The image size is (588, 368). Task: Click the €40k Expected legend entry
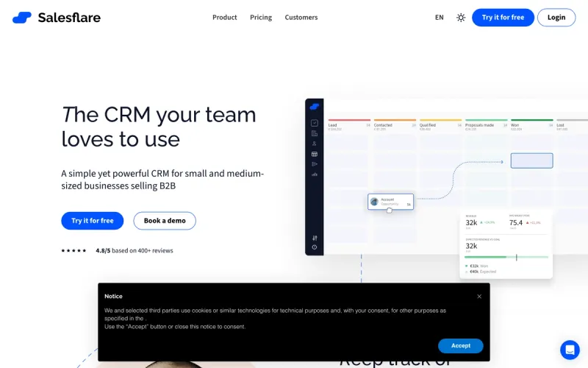[x=481, y=272]
